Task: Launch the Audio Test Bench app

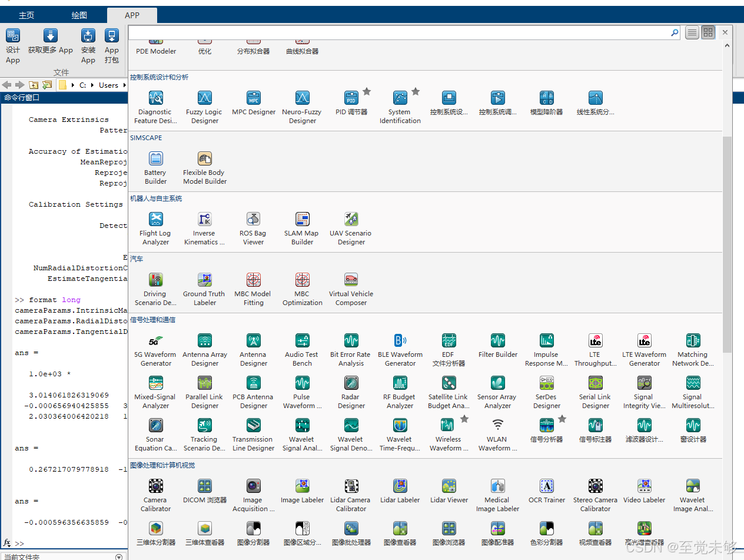Action: click(302, 350)
